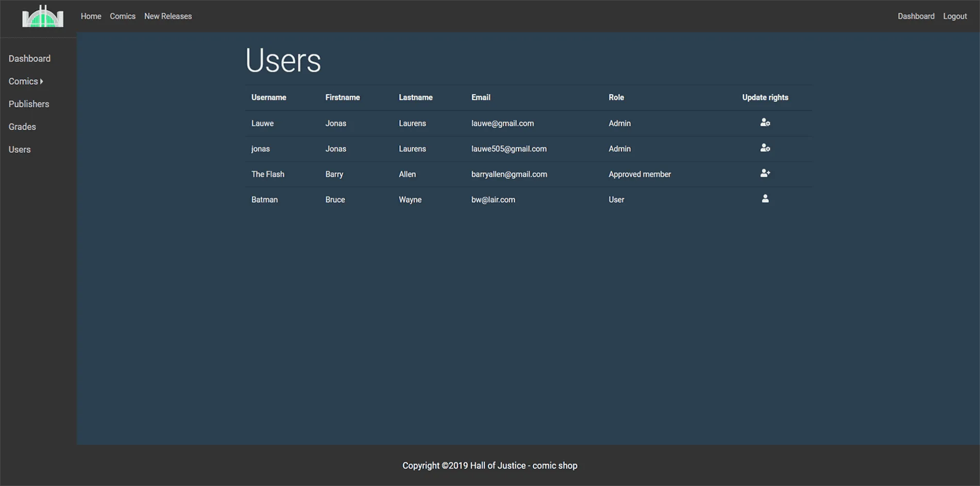
Task: Click email lauwe@gmail.com
Action: pos(502,123)
